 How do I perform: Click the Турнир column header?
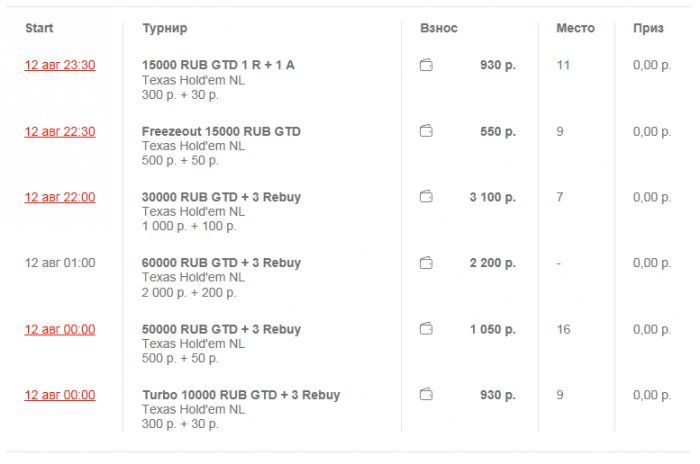point(165,28)
